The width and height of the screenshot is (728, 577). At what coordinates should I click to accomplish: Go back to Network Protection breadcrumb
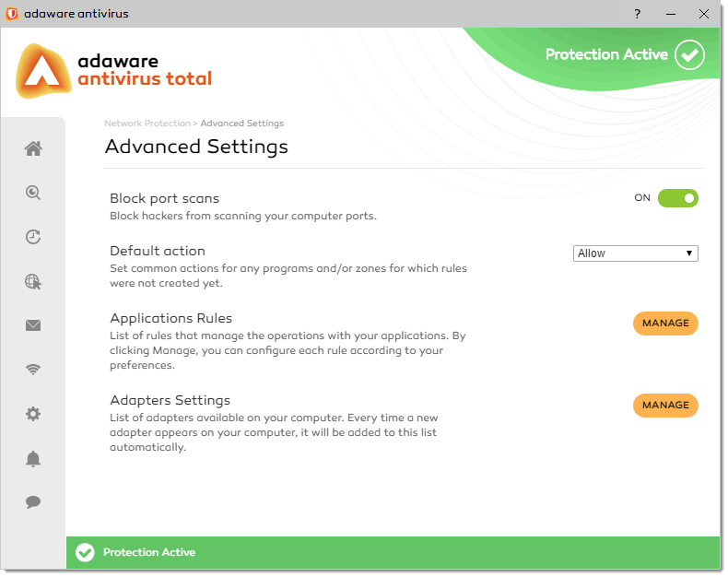pos(147,124)
